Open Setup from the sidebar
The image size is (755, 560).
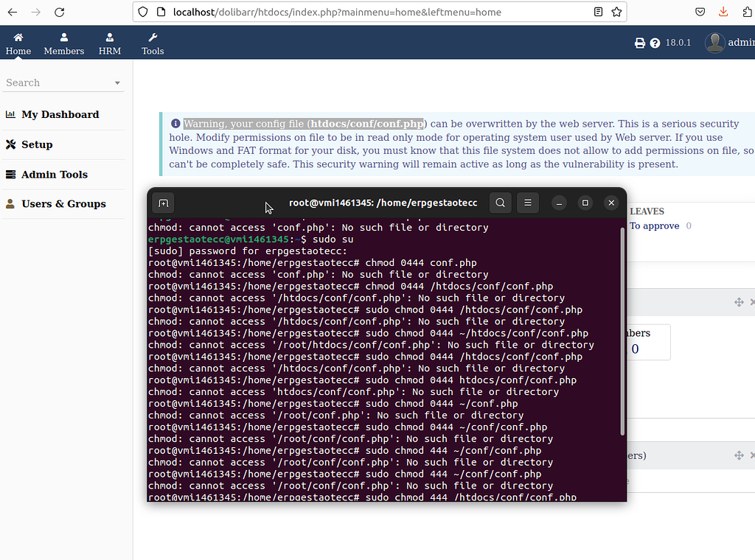coord(36,144)
